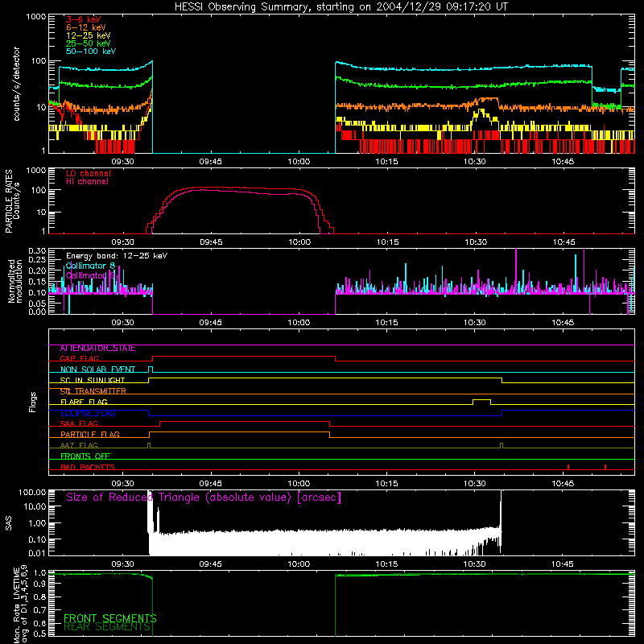Select the PARTICLE_FLAG label

point(90,435)
